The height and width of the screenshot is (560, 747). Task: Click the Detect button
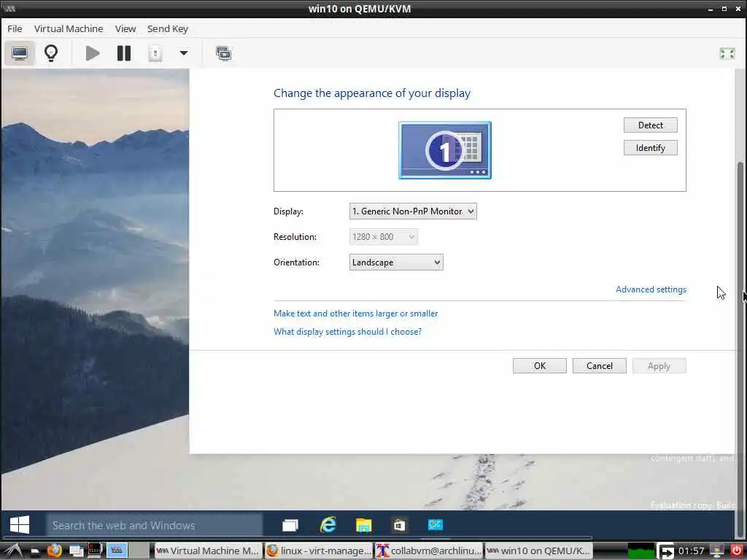(x=650, y=125)
